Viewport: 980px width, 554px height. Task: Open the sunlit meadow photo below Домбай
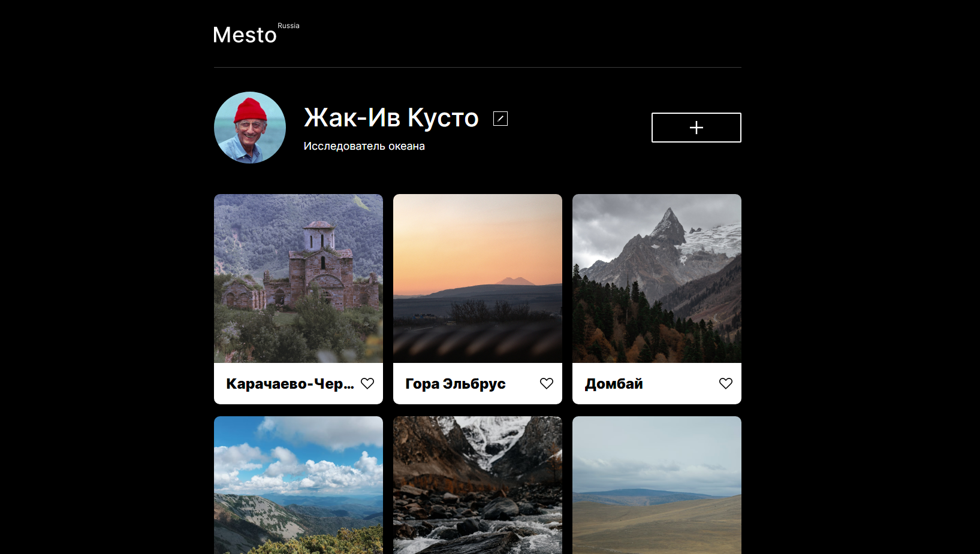(656, 485)
